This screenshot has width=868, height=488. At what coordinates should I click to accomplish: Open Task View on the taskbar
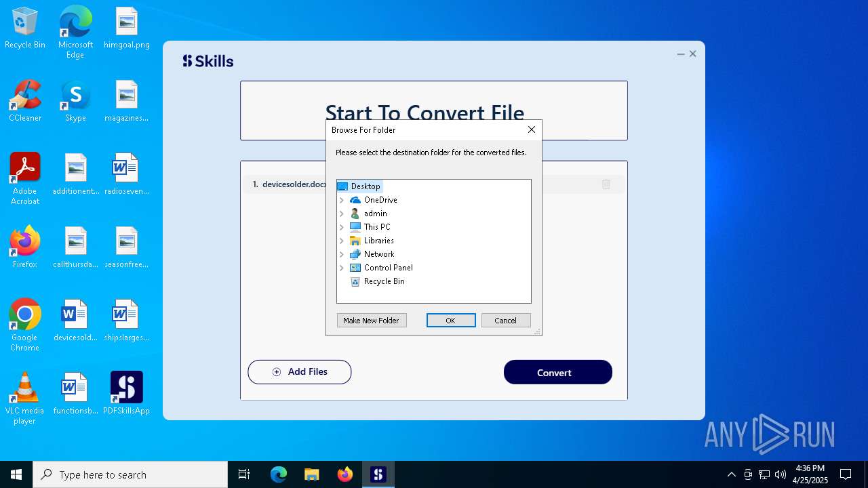click(244, 474)
